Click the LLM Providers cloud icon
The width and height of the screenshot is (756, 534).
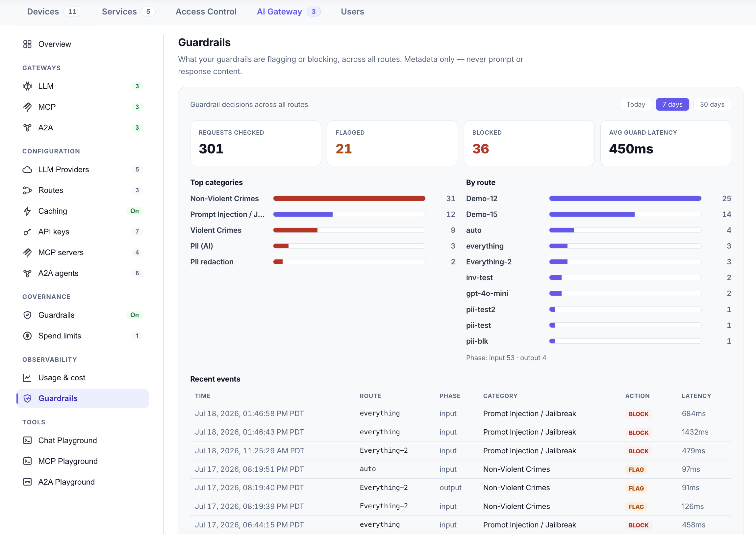click(x=27, y=169)
